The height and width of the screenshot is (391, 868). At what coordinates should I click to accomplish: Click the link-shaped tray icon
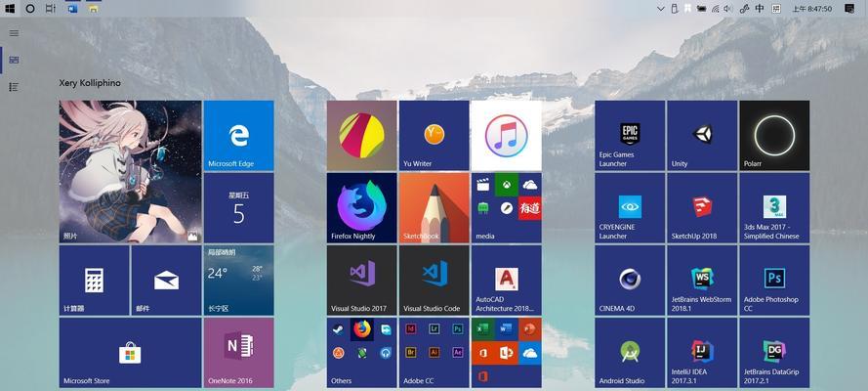[745, 8]
